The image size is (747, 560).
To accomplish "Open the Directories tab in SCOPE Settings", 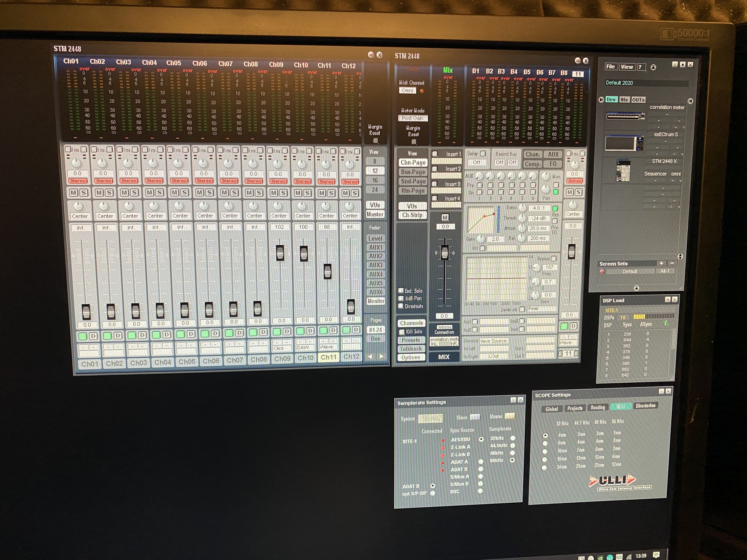I will tap(645, 406).
